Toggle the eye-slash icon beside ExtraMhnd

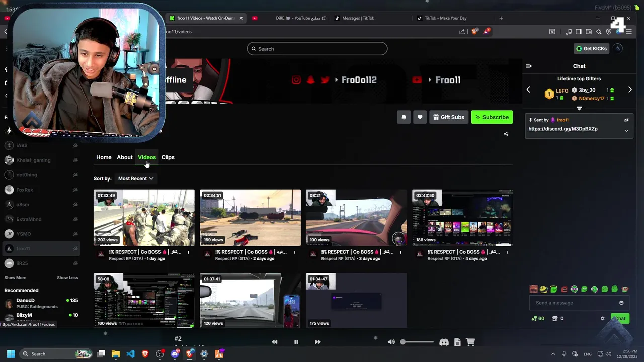click(75, 219)
